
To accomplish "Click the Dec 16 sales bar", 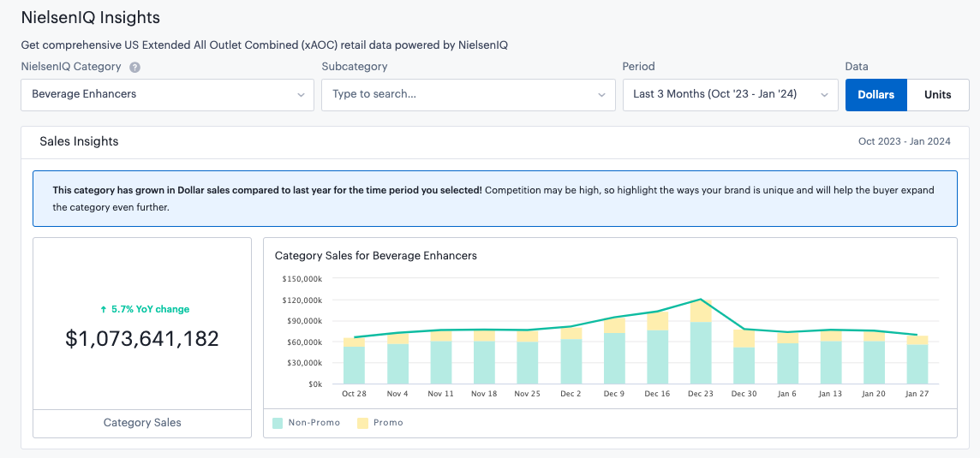I will click(x=658, y=348).
